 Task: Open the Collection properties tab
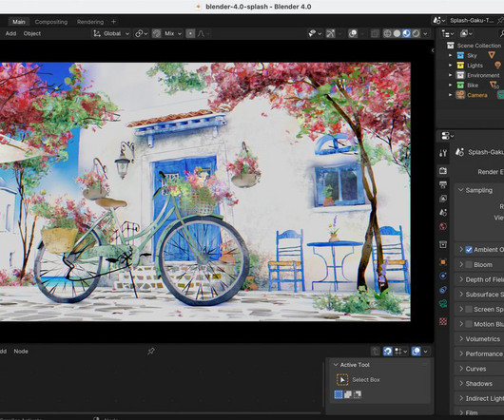(x=443, y=244)
